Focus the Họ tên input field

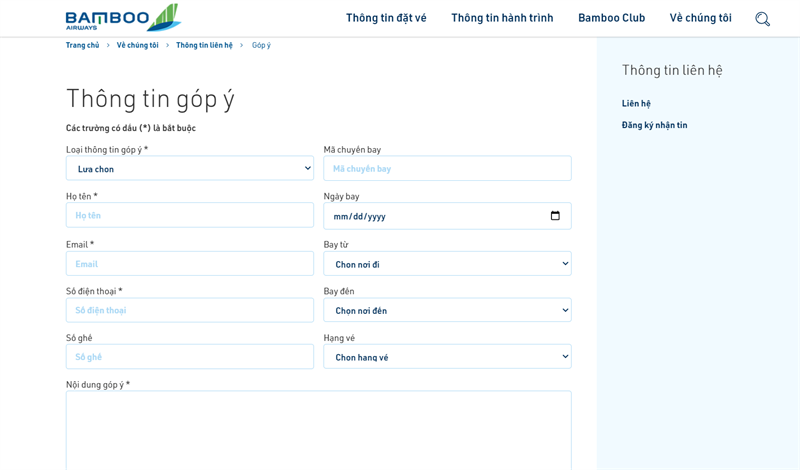point(190,215)
